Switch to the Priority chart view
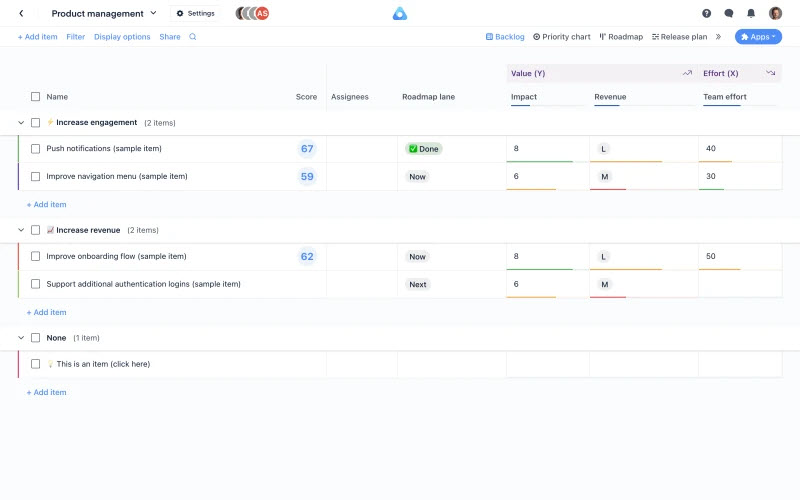The height and width of the screenshot is (500, 800). [561, 37]
